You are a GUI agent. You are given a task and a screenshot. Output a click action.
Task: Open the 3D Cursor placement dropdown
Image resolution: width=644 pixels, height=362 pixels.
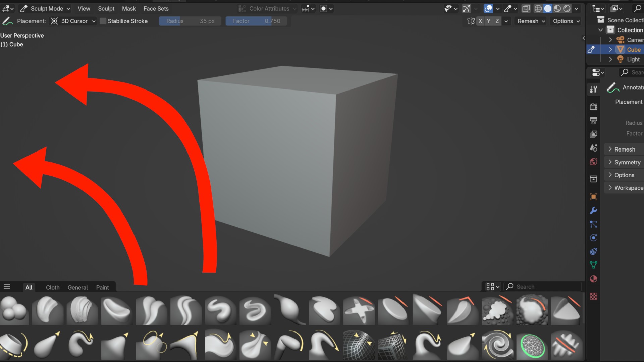click(x=73, y=21)
